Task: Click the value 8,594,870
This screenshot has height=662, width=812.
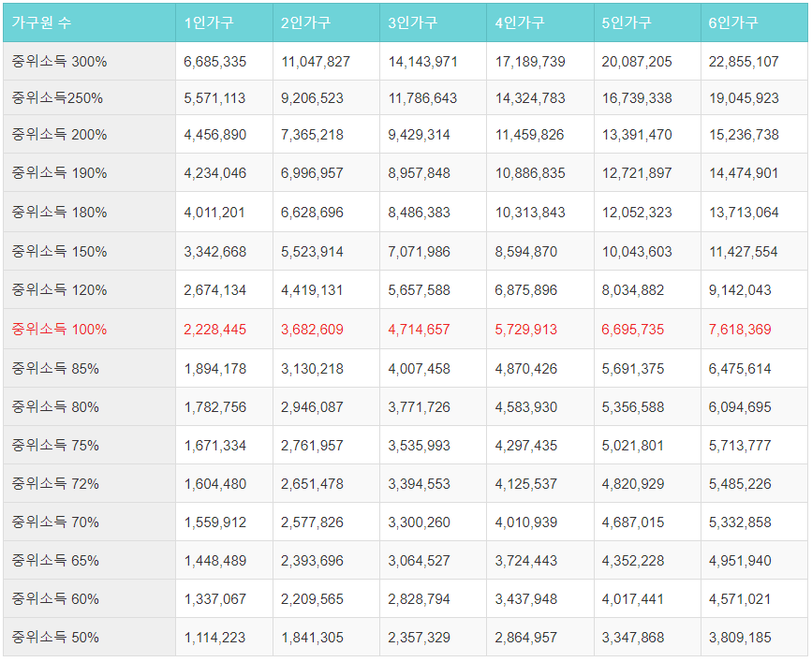Action: coord(526,252)
